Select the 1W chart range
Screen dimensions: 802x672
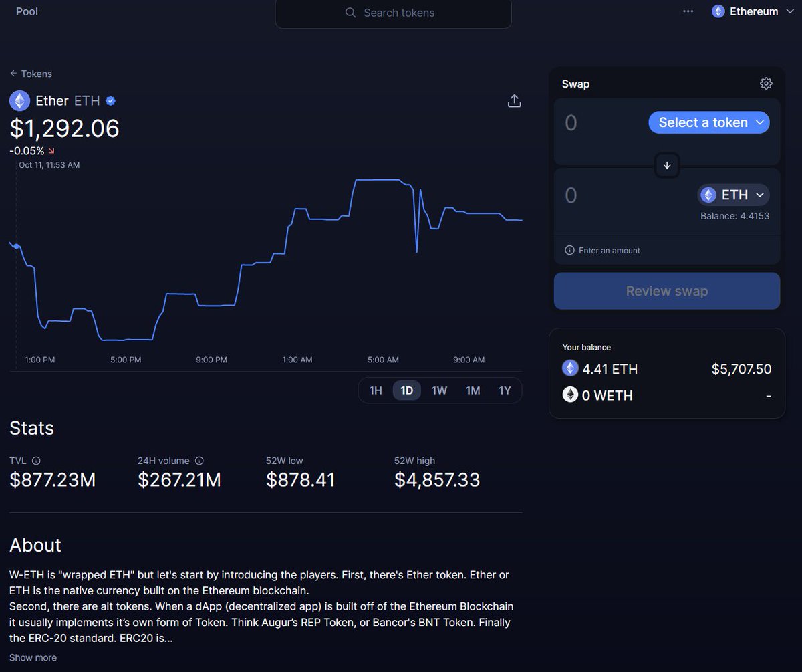click(x=439, y=390)
